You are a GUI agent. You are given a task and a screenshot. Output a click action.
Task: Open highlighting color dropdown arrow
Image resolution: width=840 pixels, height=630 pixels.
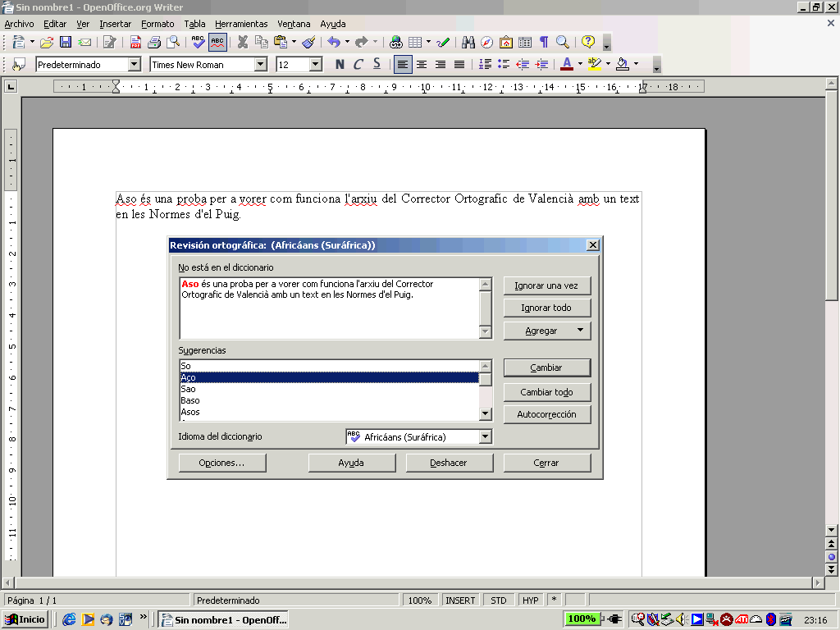(x=608, y=65)
